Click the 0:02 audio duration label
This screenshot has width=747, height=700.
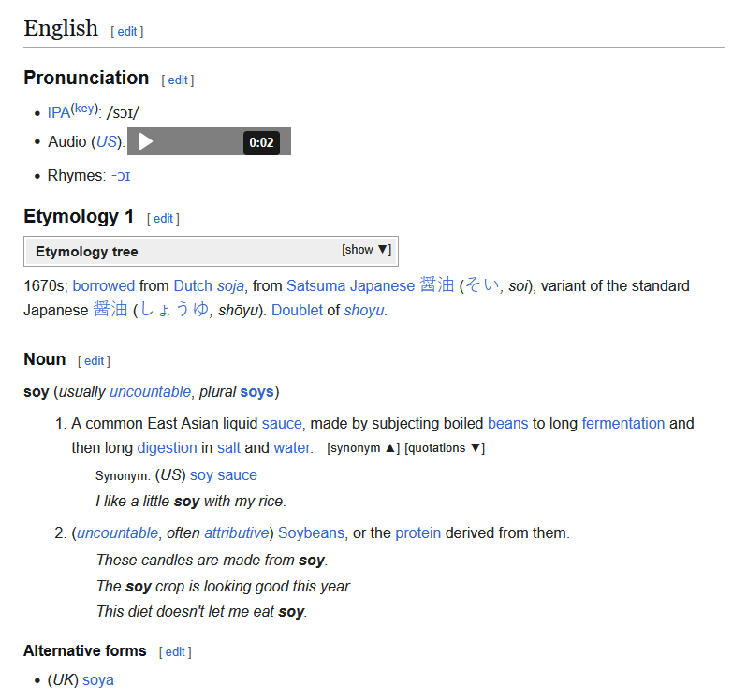(261, 142)
